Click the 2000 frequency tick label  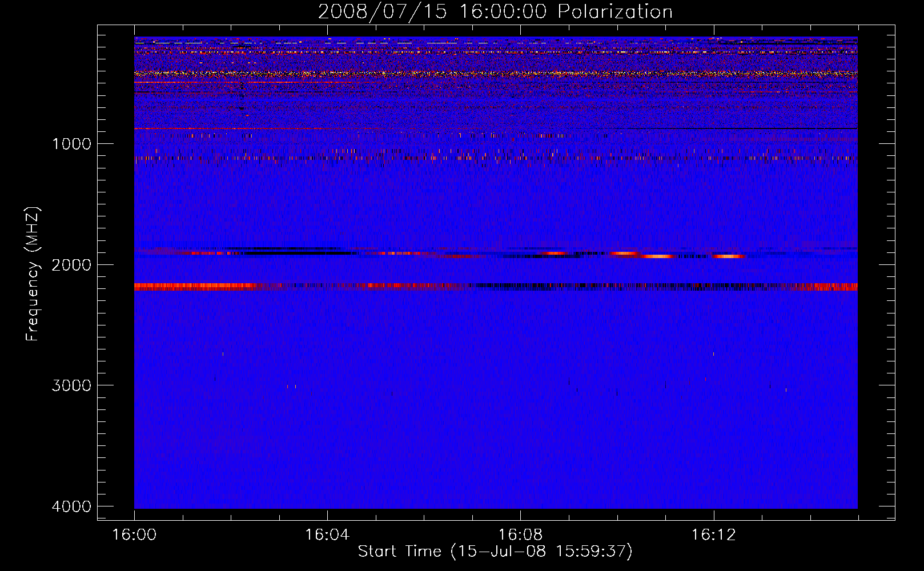[x=71, y=264]
